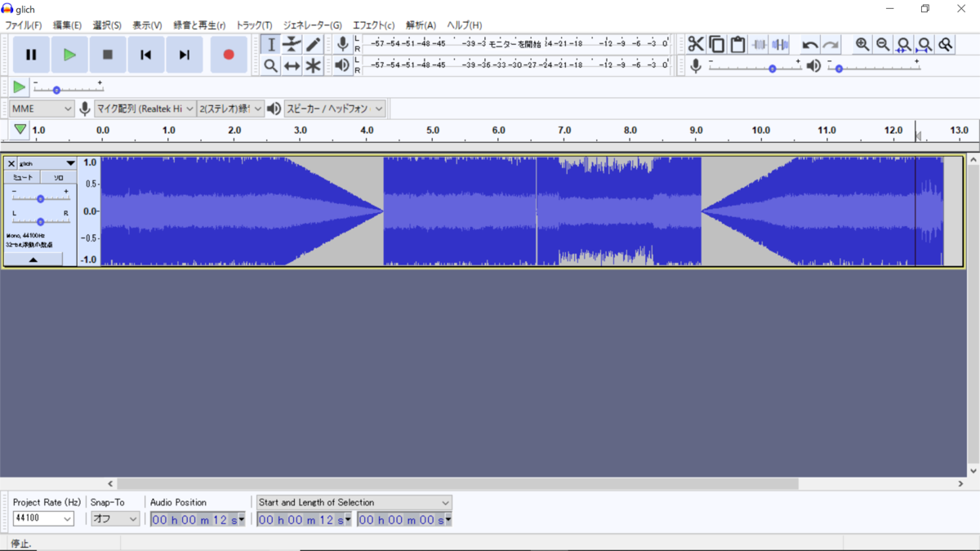Viewport: 980px width, 551px height.
Task: Copy the selection with the Copy icon
Action: pyautogui.click(x=717, y=44)
